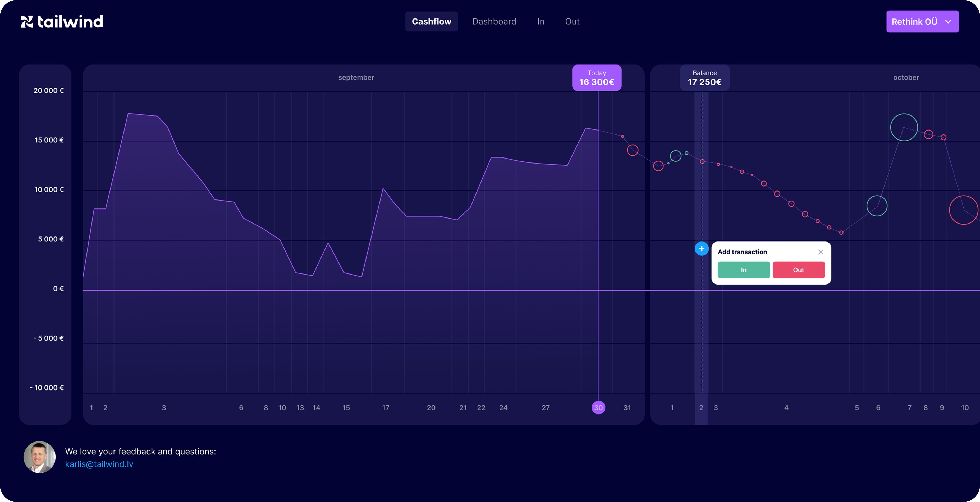Select day 6 on October axis
Viewport: 980px width, 502px height.
click(878, 407)
